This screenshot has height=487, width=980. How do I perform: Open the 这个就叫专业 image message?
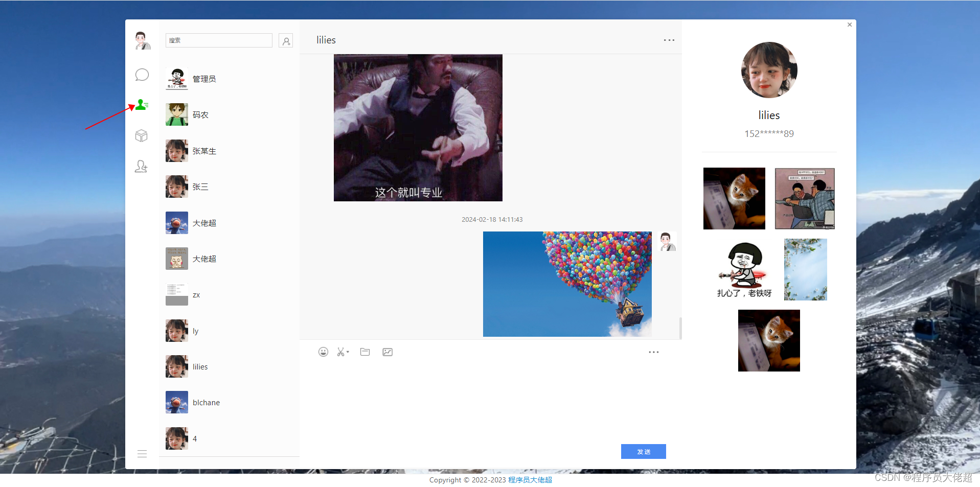[418, 128]
